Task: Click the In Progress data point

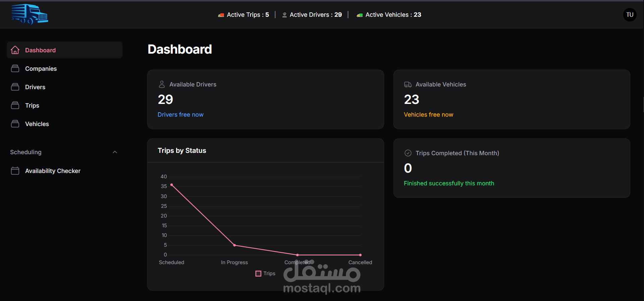Action: (x=234, y=245)
